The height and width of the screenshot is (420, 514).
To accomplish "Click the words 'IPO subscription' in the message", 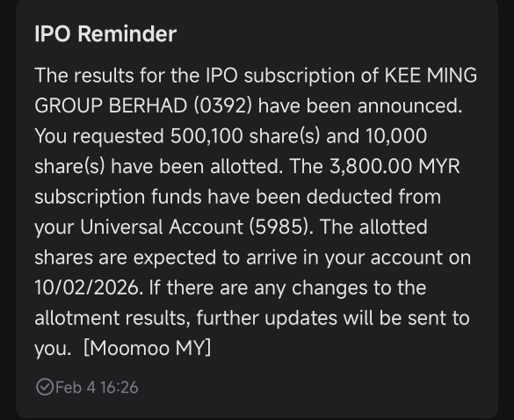I will 280,76.
